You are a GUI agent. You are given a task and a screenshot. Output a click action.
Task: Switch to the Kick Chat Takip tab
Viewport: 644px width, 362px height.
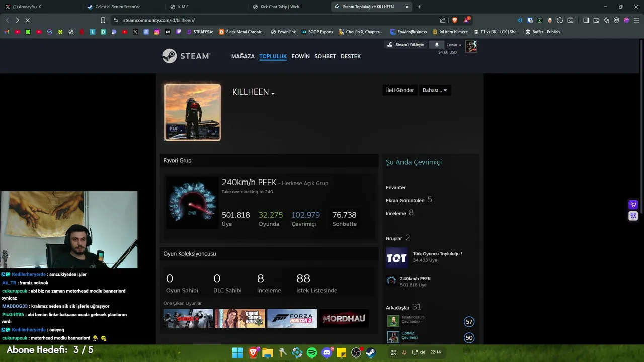tap(289, 7)
